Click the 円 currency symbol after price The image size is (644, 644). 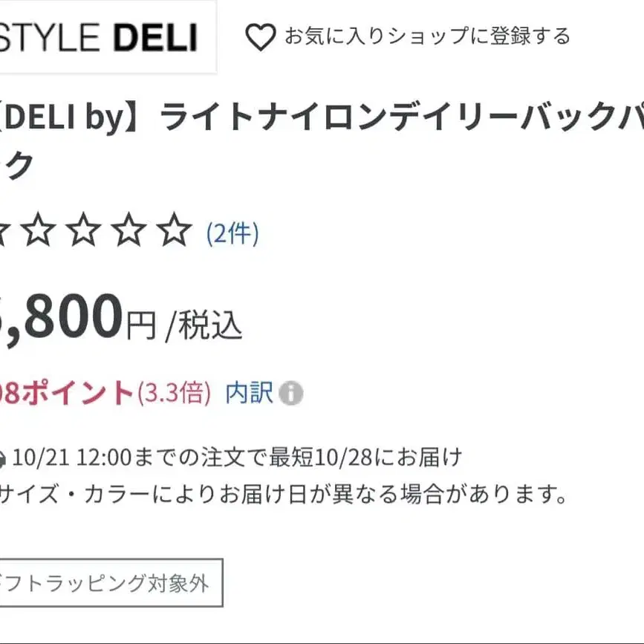pyautogui.click(x=141, y=325)
